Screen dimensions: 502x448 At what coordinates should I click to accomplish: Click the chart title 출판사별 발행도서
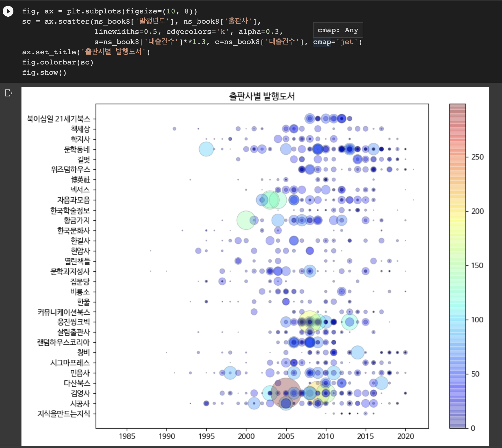tap(262, 96)
